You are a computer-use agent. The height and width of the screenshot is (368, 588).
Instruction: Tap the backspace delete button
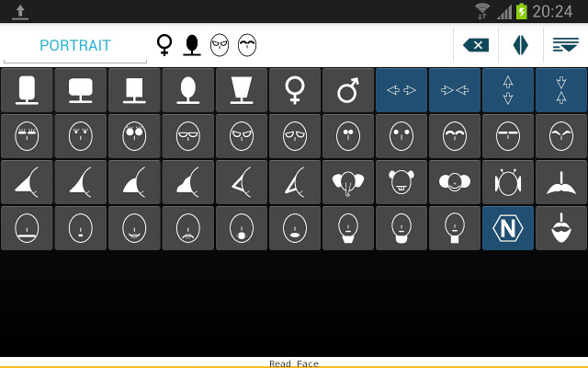click(476, 45)
